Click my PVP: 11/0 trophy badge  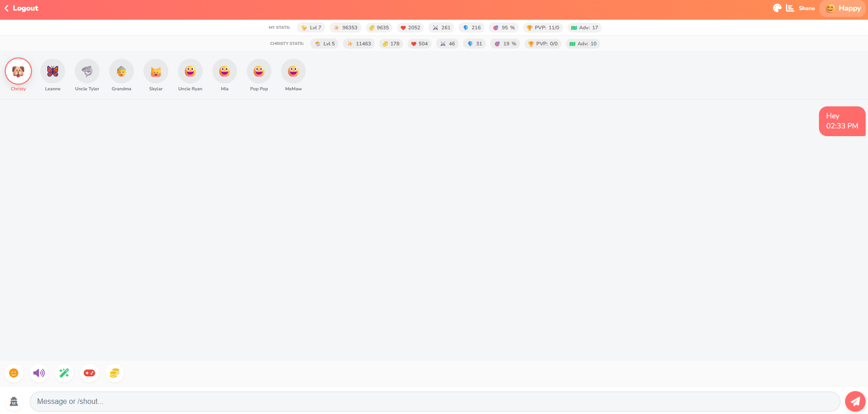point(543,28)
